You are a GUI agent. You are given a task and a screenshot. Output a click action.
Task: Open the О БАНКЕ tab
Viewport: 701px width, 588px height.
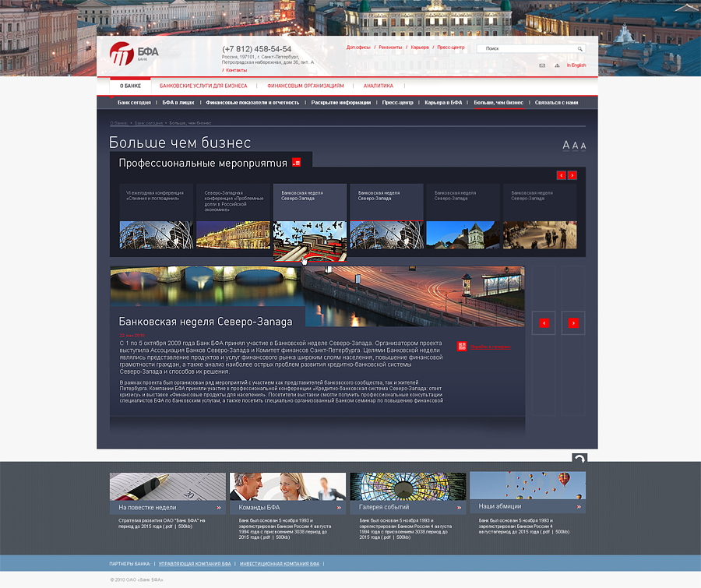click(x=130, y=86)
